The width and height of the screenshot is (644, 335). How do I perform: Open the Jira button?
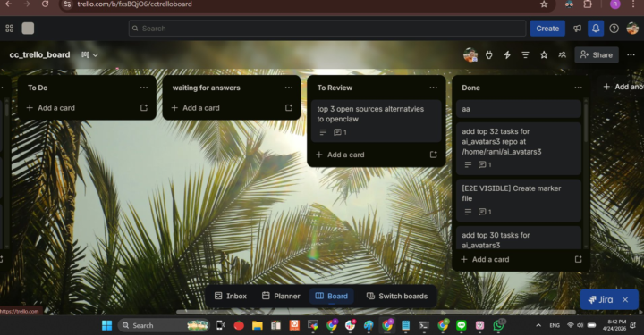tap(600, 300)
